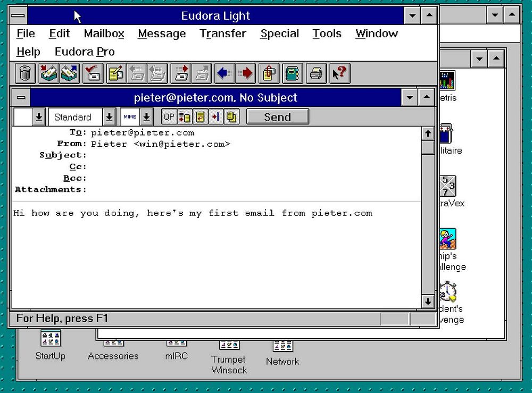Click message scrollbar down arrow

(x=428, y=302)
